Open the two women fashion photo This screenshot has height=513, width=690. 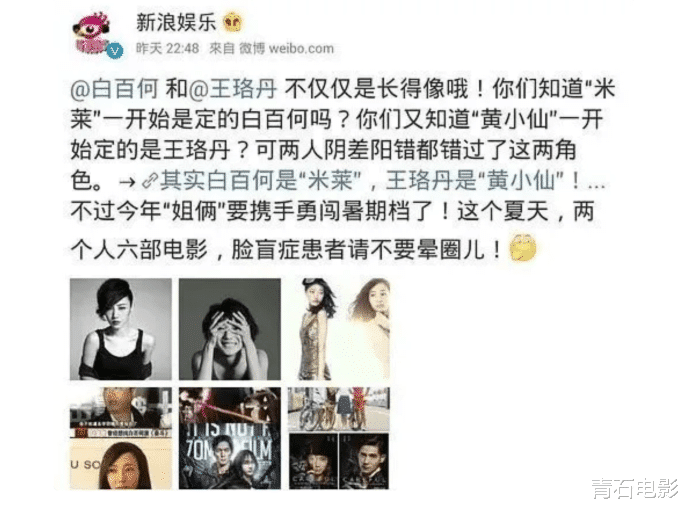338,329
